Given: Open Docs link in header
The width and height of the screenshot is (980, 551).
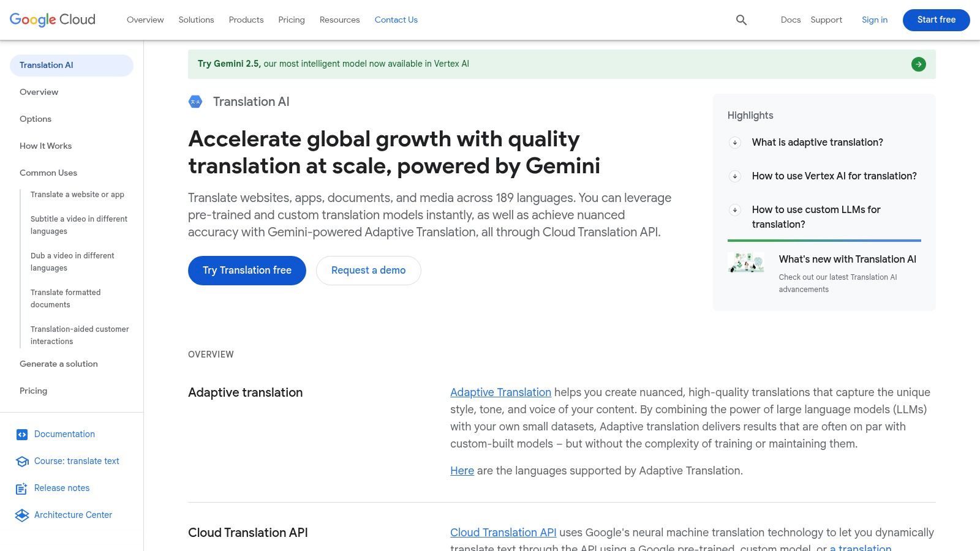Looking at the screenshot, I should coord(791,20).
